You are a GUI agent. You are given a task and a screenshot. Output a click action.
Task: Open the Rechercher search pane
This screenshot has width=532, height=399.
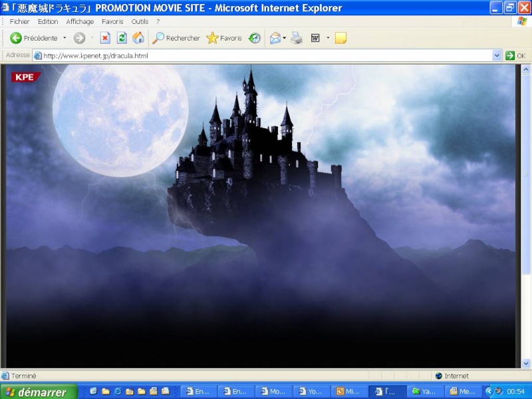176,38
